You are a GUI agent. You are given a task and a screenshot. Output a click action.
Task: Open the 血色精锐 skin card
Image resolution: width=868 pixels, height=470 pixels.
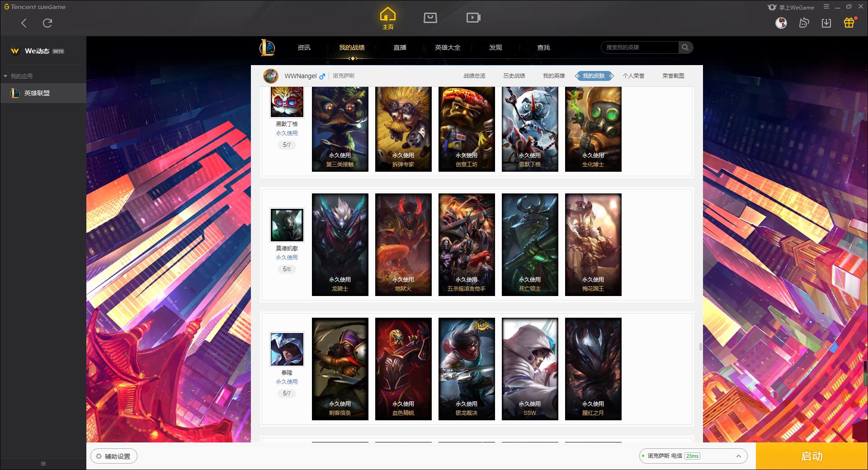click(x=403, y=369)
